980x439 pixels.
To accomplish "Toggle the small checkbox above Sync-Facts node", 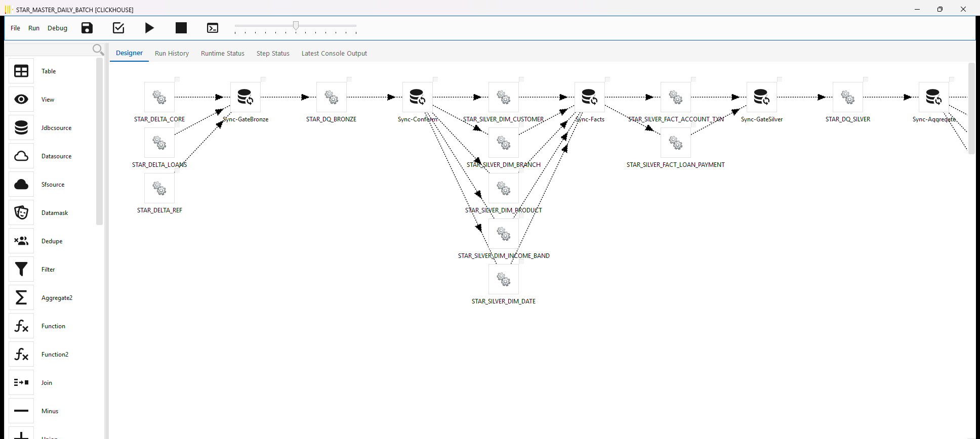I will coord(607,79).
